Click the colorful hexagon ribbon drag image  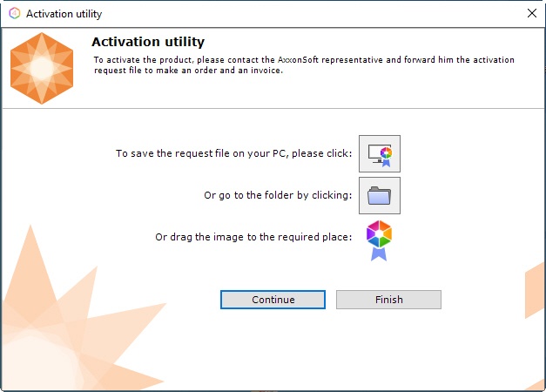[379, 240]
